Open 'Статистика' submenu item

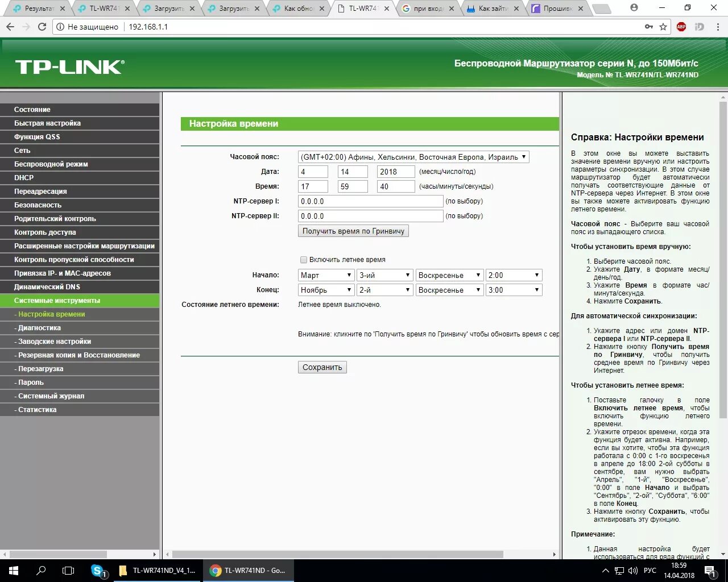coord(80,410)
